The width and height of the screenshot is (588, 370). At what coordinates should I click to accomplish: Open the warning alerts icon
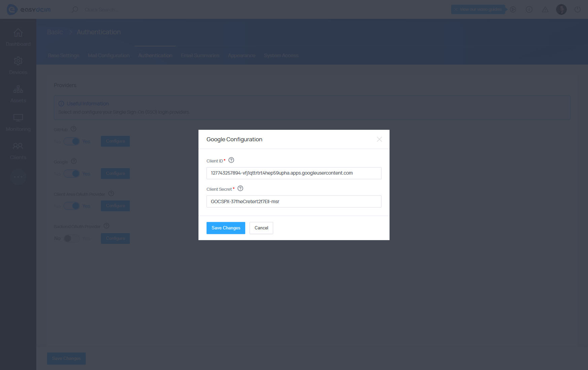[545, 9]
